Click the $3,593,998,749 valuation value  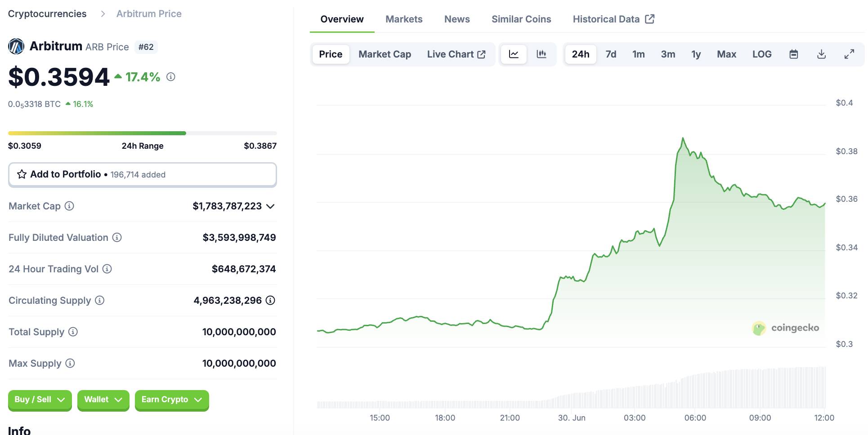point(239,237)
